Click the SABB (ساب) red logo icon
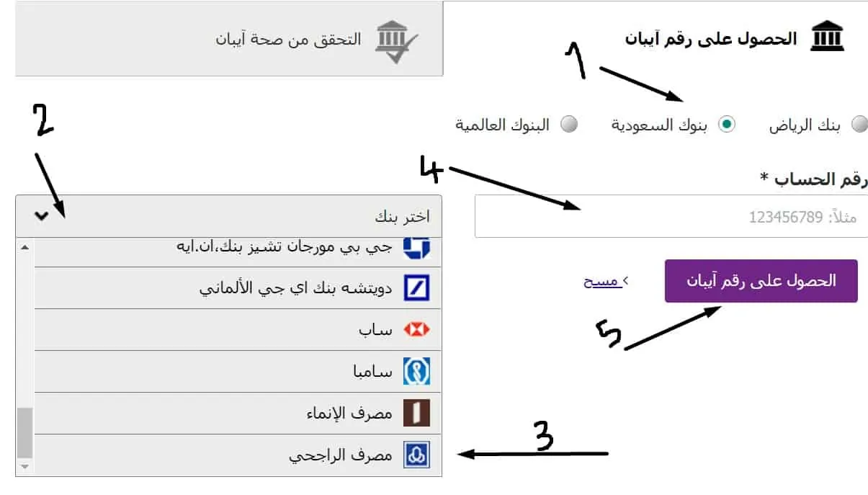Screen dimensions: 868x495 (416, 330)
